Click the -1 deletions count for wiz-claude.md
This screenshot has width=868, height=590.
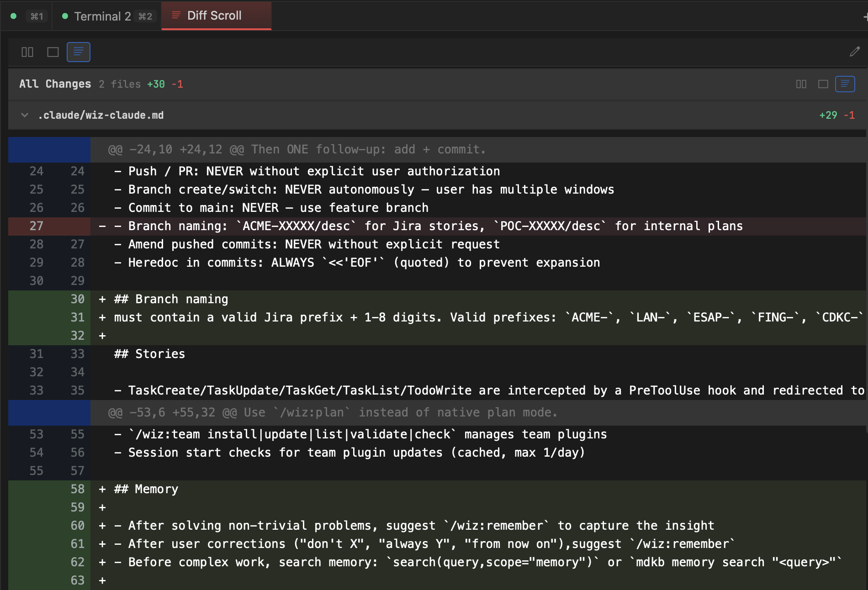click(x=849, y=115)
